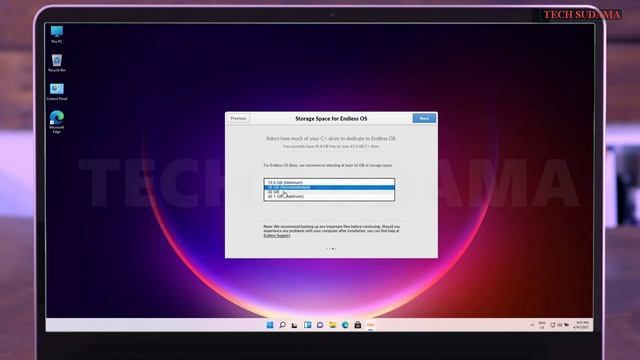
Task: Open the Microsoft Edge desktop shortcut
Action: 57,122
